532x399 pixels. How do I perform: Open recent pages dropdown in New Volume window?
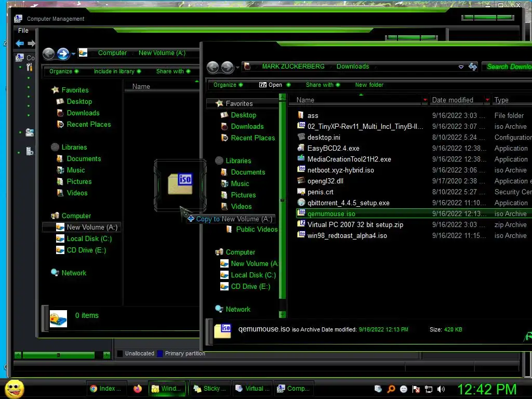pos(73,54)
